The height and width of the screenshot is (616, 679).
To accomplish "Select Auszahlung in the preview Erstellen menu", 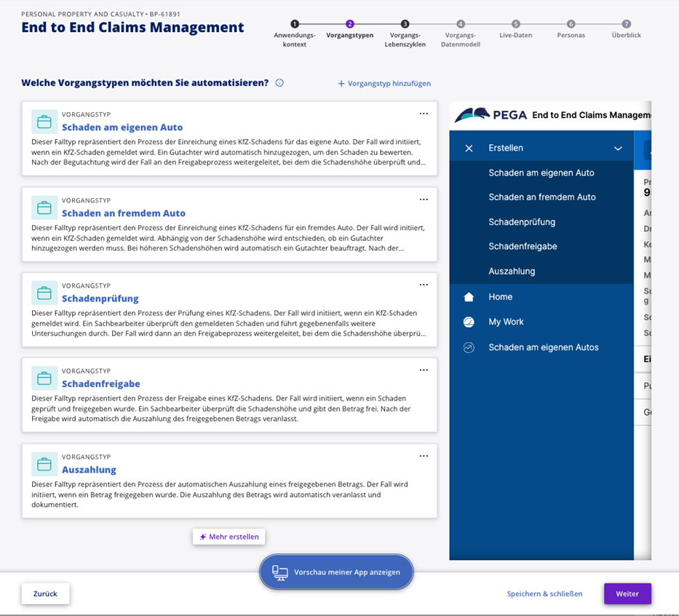I will (x=512, y=271).
